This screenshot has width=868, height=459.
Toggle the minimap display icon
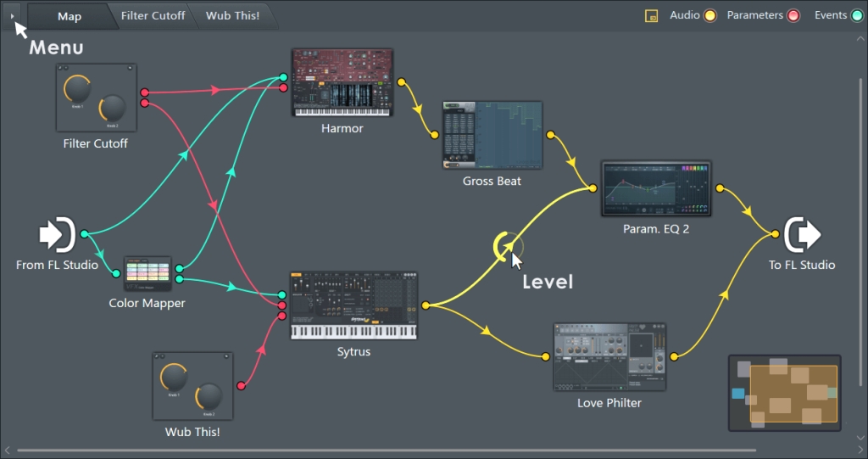pyautogui.click(x=652, y=16)
